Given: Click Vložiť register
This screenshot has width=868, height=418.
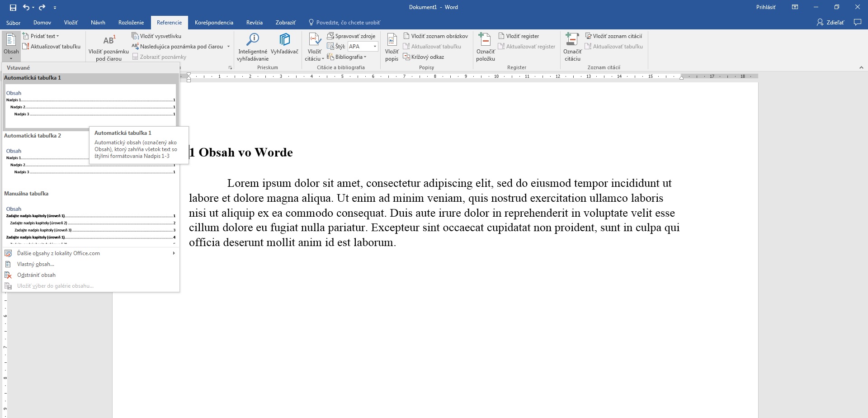Looking at the screenshot, I should pos(519,36).
